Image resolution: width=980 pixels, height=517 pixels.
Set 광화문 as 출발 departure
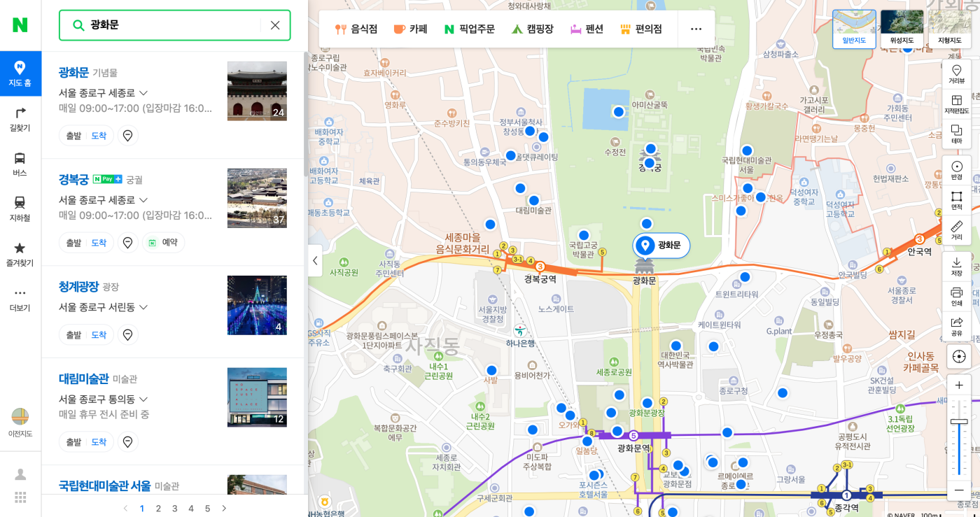pyautogui.click(x=73, y=136)
